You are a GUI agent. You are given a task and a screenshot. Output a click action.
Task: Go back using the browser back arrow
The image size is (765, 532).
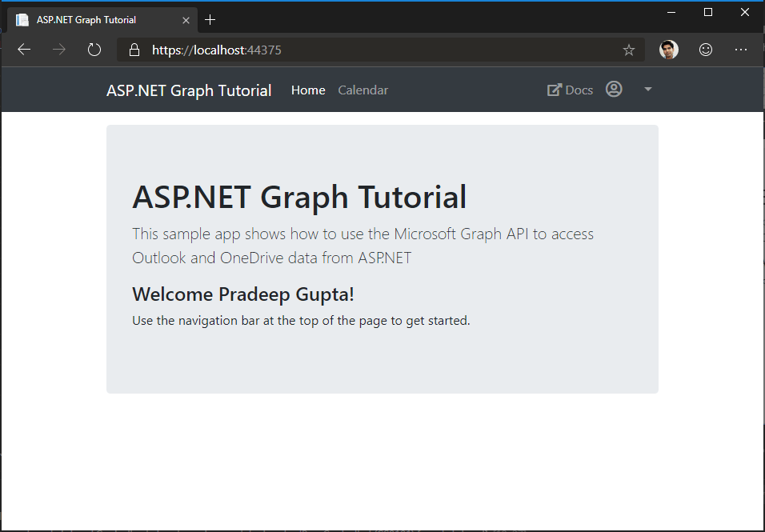[x=24, y=50]
